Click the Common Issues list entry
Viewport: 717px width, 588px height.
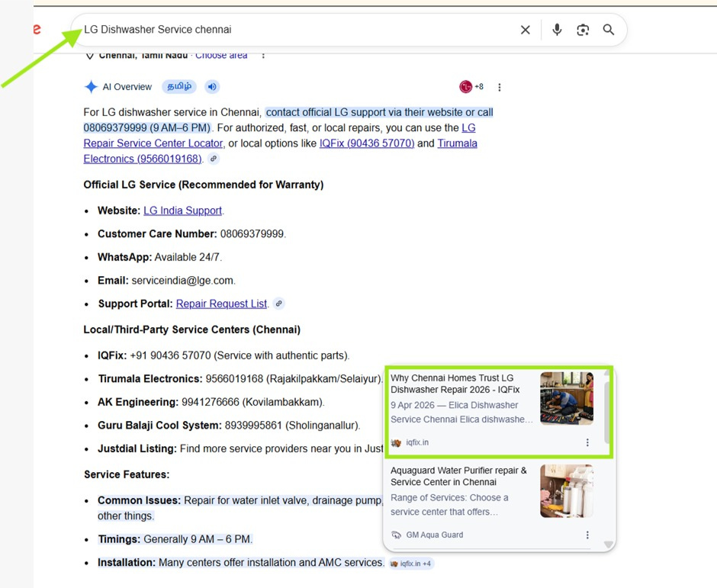(240, 508)
